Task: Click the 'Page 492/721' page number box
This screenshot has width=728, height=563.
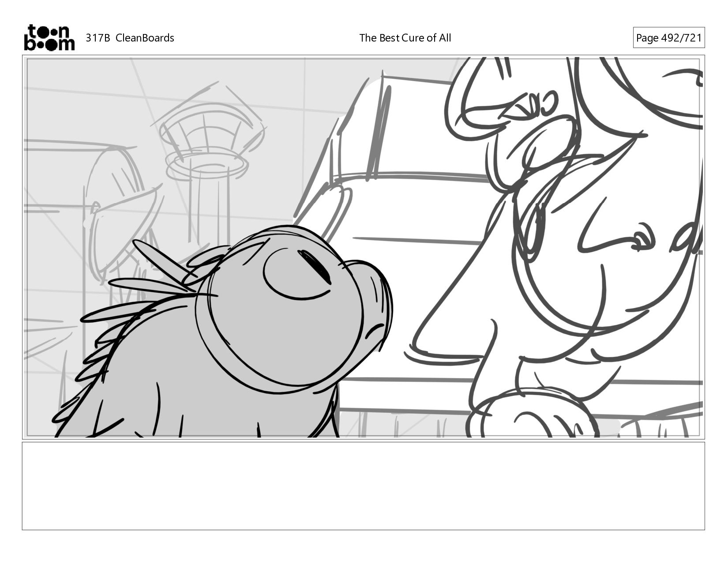Action: pyautogui.click(x=668, y=38)
